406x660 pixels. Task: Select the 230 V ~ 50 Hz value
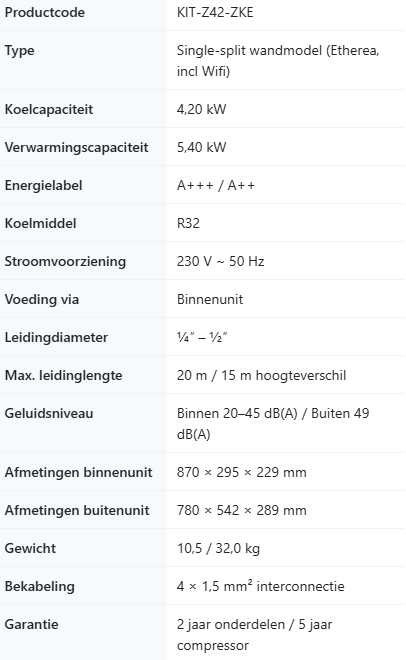[220, 261]
